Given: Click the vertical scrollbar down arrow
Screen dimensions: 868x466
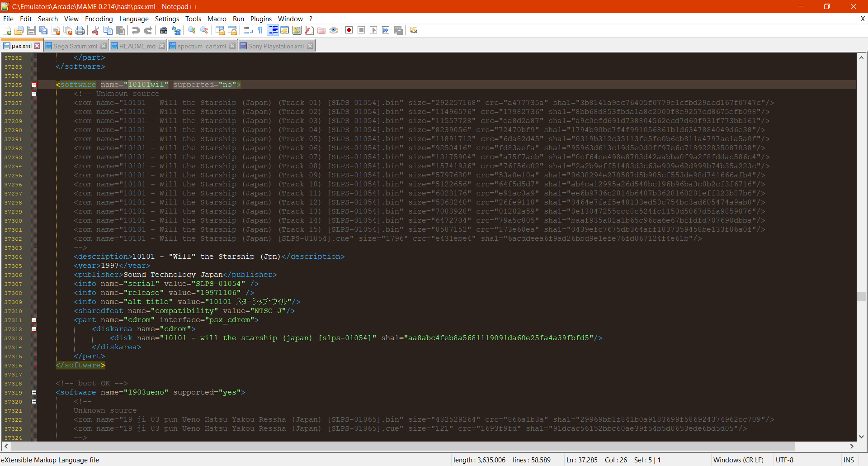Looking at the screenshot, I should (861, 437).
